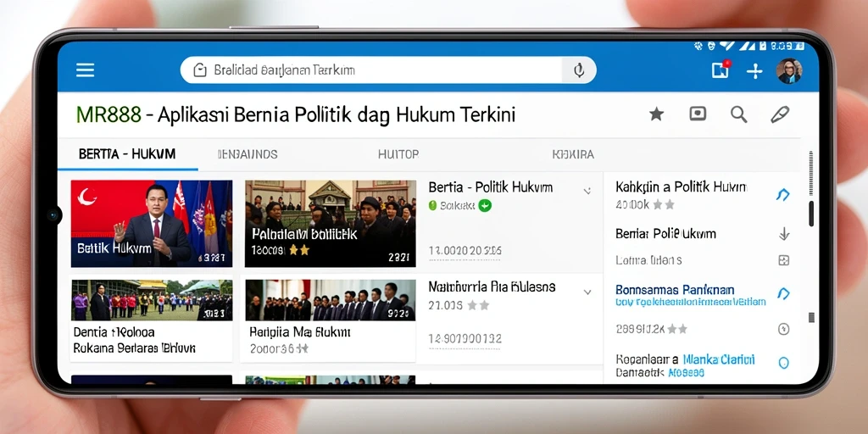This screenshot has width=868, height=434.
Task: Click the Dentia Rukana Serlaras card caption
Action: click(x=135, y=341)
